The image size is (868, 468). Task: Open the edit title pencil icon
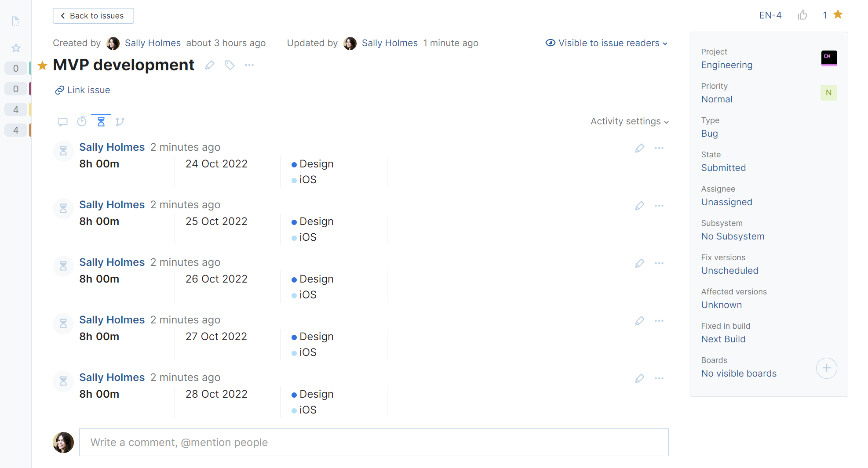[x=210, y=65]
